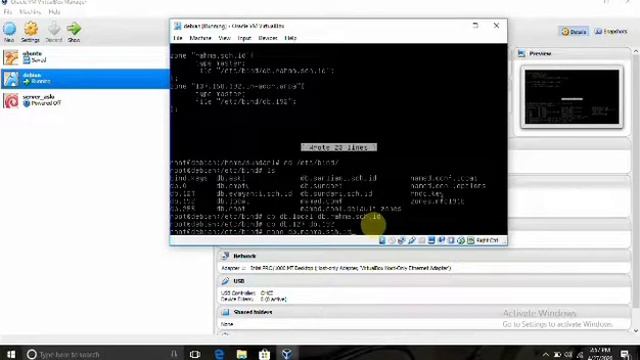Click the hard disk activity icon in VM status bar
The width and height of the screenshot is (640, 360).
(382, 240)
